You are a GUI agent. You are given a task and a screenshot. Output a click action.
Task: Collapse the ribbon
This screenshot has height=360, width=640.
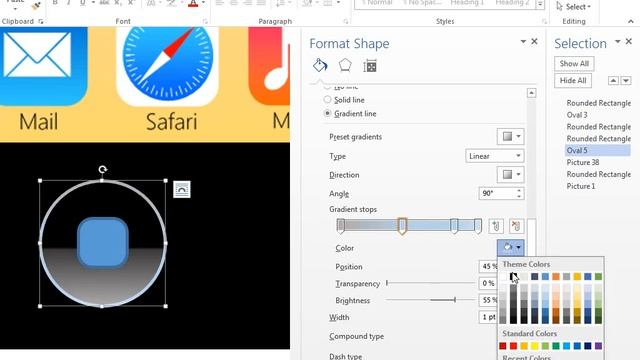(x=631, y=21)
